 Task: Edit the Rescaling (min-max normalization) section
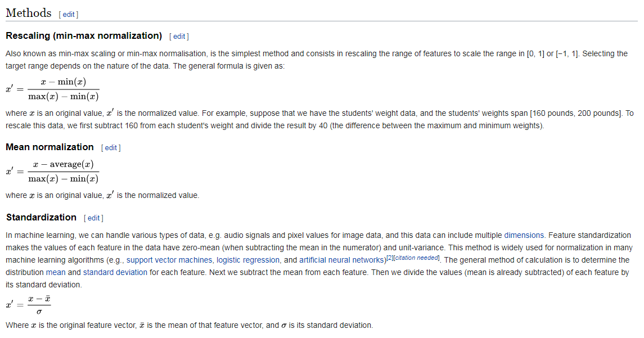click(179, 37)
